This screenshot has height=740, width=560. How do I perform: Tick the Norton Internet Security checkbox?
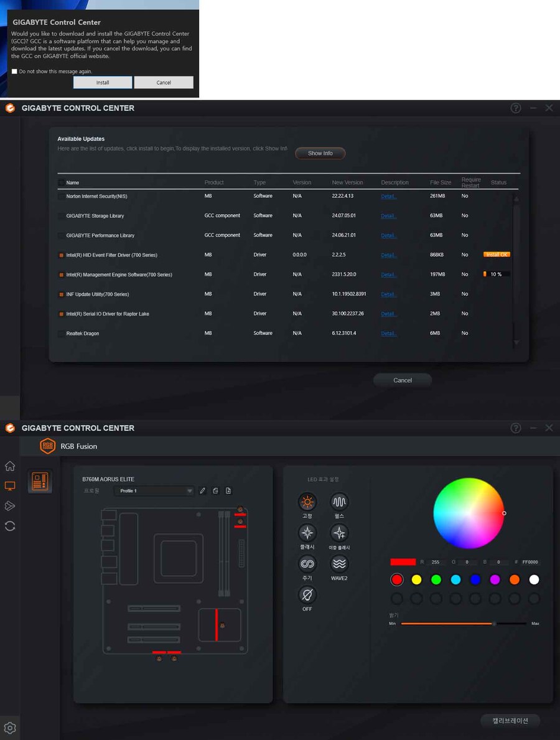pyautogui.click(x=61, y=197)
